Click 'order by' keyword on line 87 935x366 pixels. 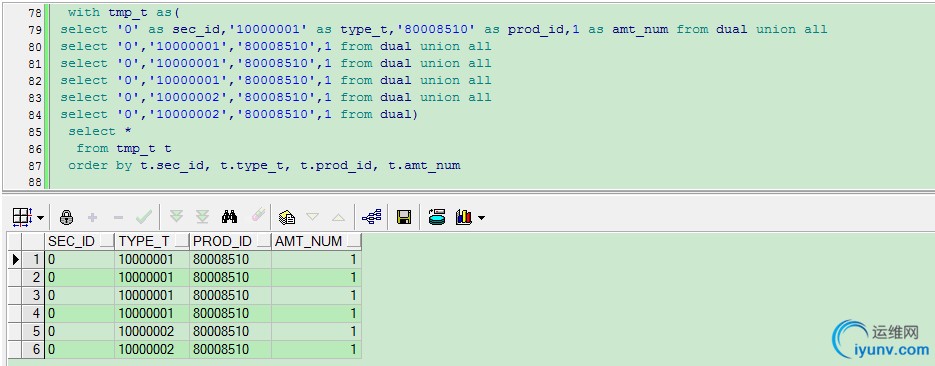(x=100, y=165)
